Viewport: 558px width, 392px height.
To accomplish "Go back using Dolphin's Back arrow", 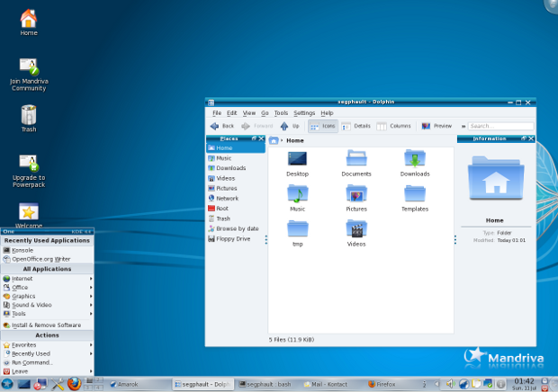I will (222, 126).
